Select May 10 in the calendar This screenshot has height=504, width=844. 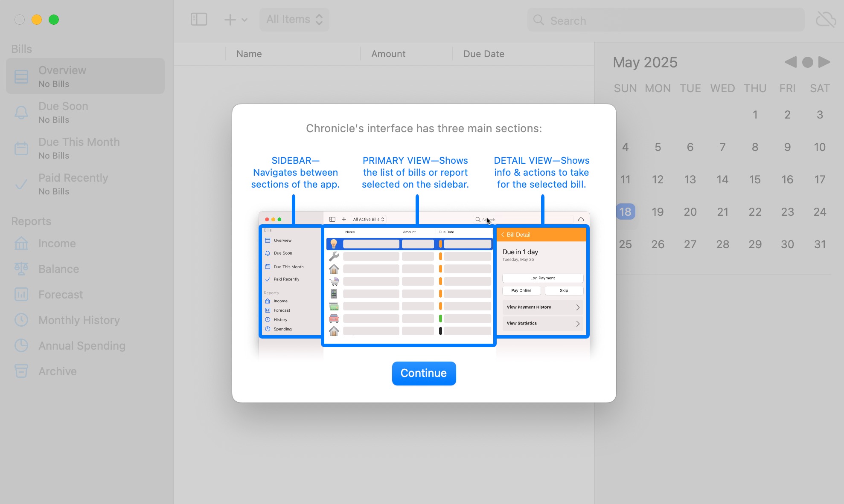[820, 147]
